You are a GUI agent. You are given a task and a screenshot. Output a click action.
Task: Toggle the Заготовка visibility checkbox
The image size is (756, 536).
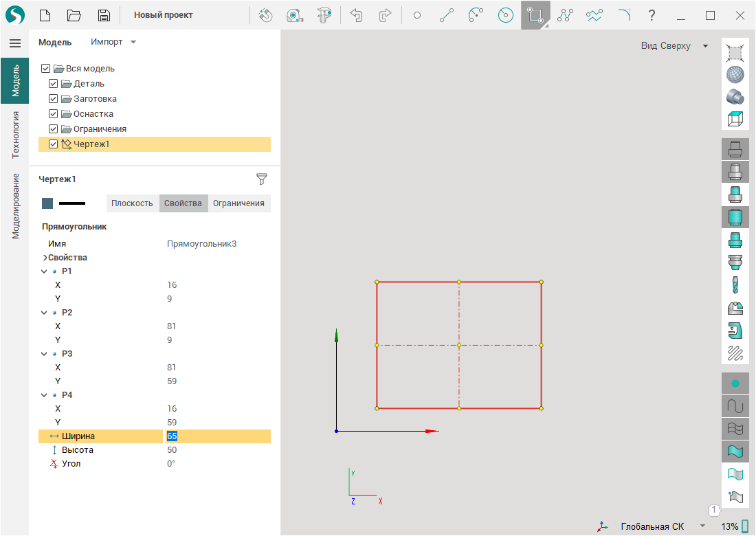pyautogui.click(x=54, y=99)
